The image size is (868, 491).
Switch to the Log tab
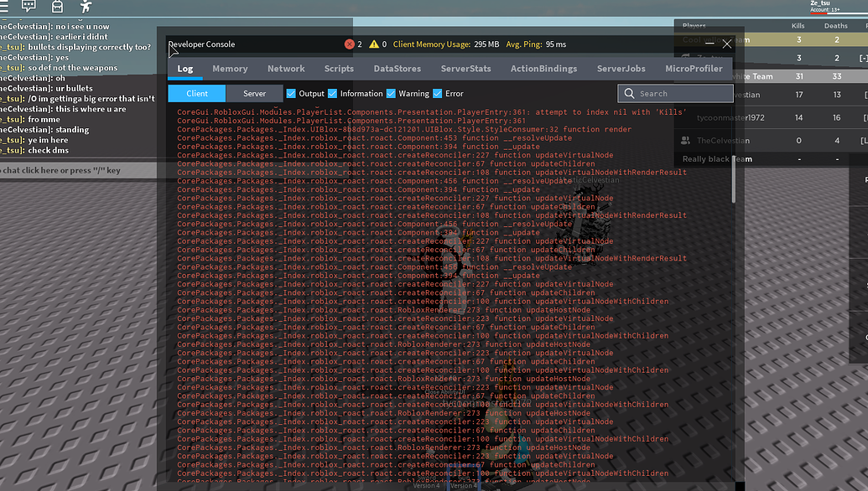pyautogui.click(x=185, y=69)
